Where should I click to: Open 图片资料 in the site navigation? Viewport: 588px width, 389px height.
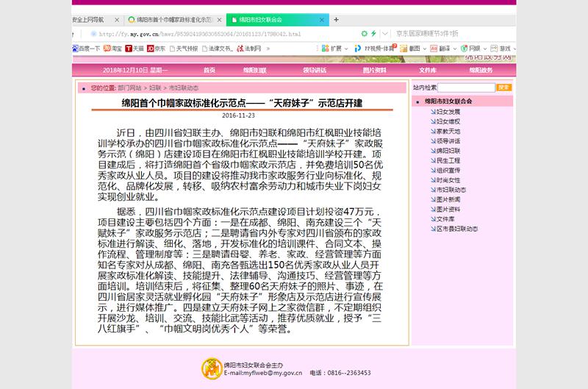coord(374,70)
